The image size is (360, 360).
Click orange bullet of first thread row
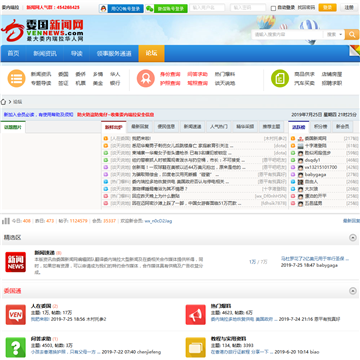[x=106, y=138]
